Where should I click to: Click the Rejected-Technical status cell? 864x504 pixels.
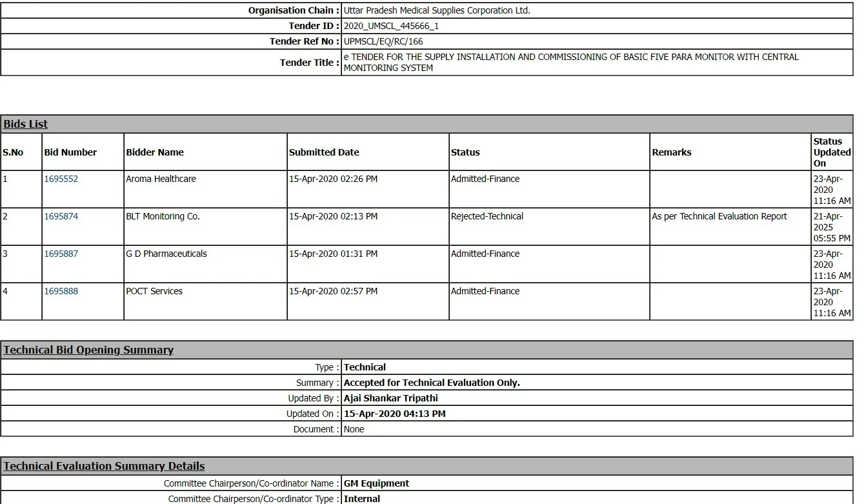tap(487, 217)
